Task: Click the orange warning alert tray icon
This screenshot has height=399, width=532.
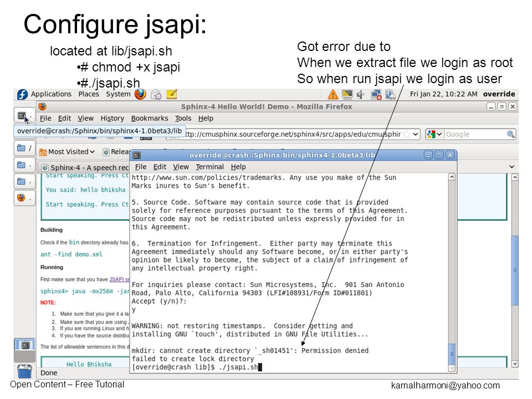Action: point(333,94)
